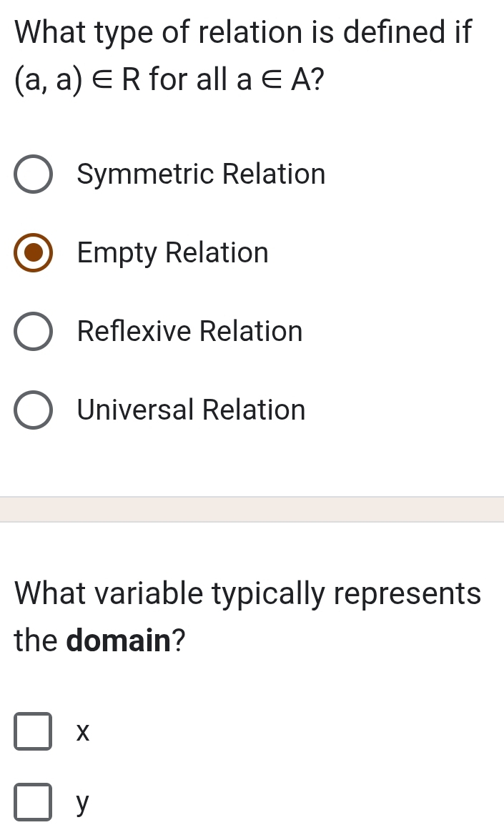Click the bold word "domain"
This screenshot has width=504, height=840.
click(119, 640)
